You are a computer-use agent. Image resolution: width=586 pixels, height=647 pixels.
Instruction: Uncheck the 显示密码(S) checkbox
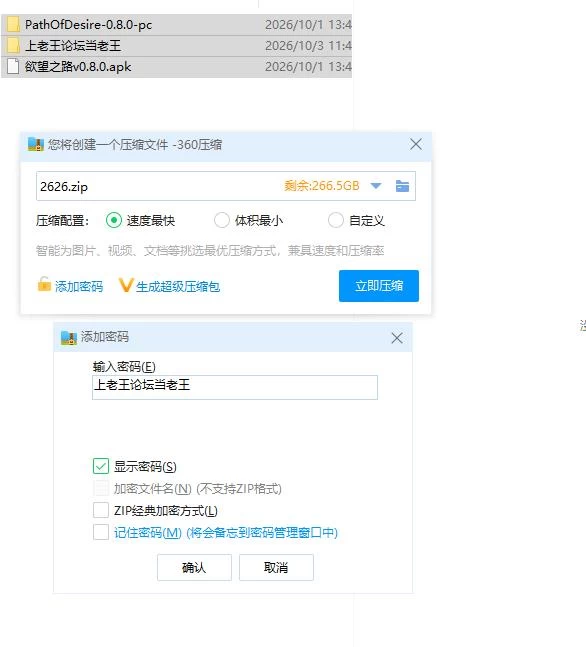coord(101,466)
